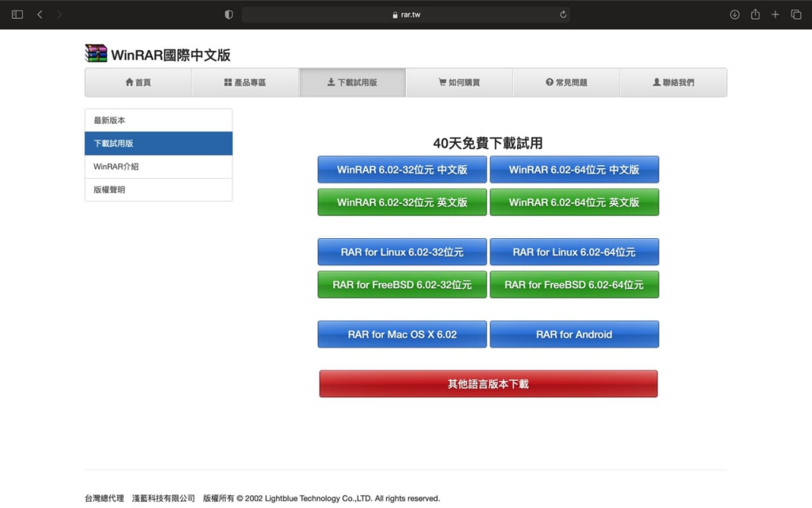Click the 台灣總代理 footer text
This screenshot has height=508, width=812.
104,498
